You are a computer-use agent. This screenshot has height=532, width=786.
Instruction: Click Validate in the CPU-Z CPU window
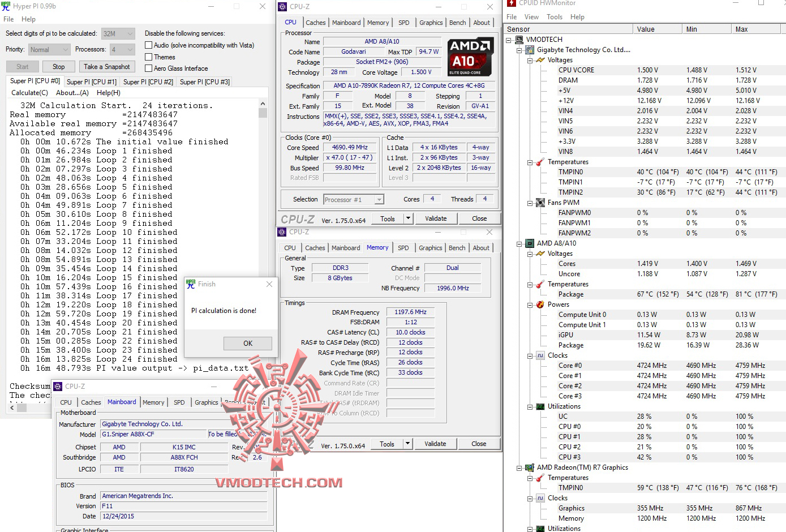(436, 218)
